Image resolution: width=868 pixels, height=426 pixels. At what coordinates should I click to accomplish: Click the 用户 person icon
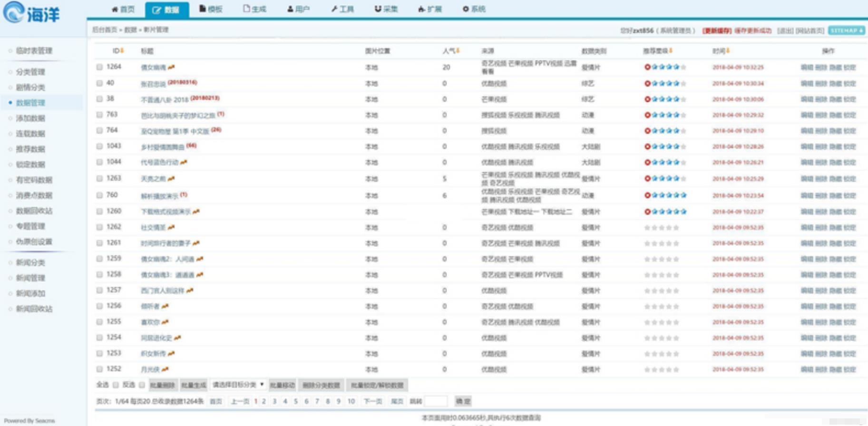[290, 9]
